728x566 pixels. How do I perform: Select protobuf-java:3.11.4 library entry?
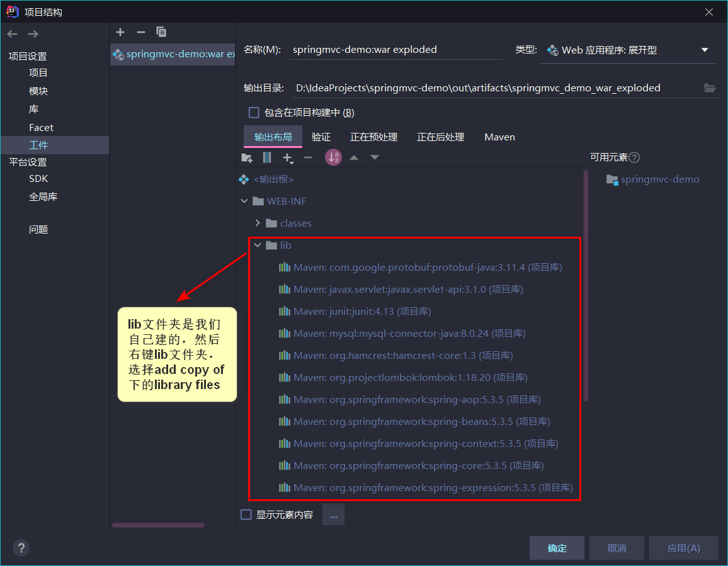point(420,268)
